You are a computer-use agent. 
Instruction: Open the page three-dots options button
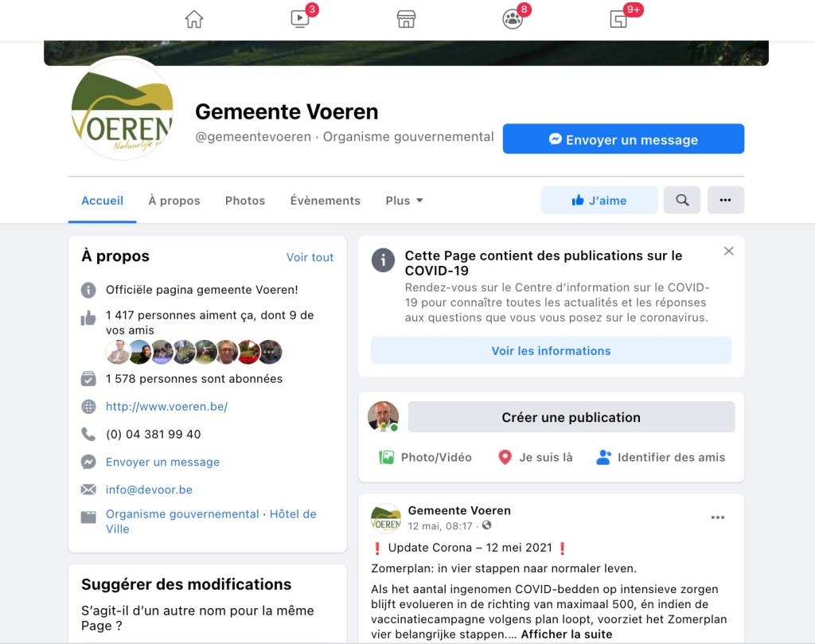click(x=726, y=200)
